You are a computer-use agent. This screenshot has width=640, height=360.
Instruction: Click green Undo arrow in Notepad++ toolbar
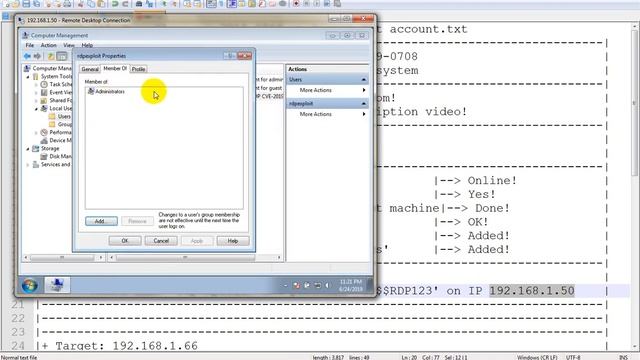(x=115, y=4)
